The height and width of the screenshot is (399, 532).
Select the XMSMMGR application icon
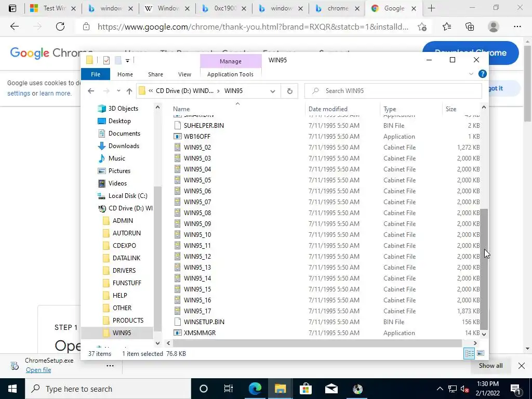178,333
